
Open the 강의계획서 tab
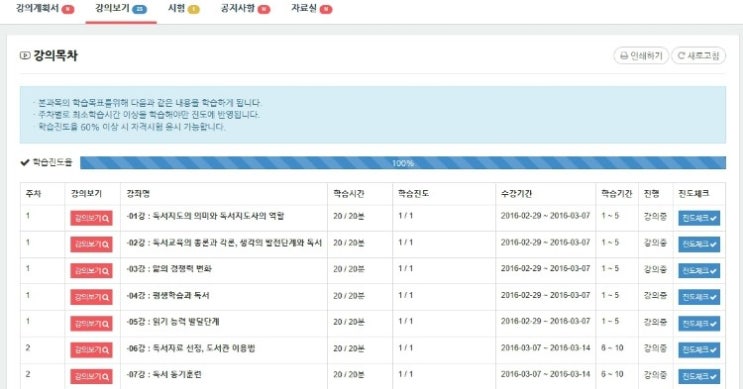[x=45, y=9]
